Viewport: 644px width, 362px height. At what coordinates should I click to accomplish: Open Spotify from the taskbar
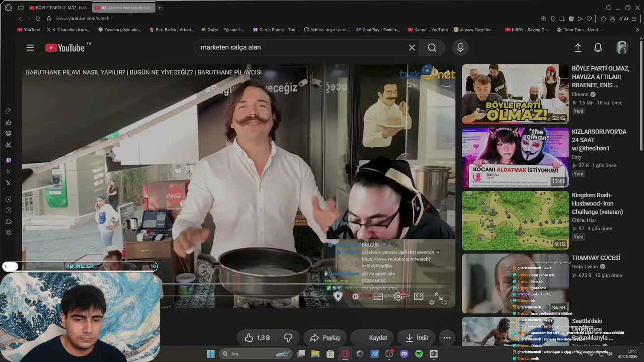click(x=419, y=354)
